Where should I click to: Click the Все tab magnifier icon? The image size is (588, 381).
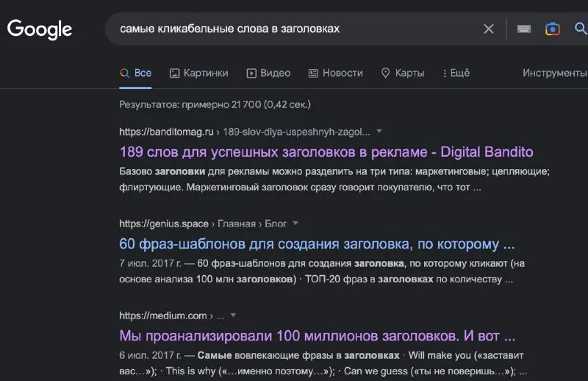point(125,74)
